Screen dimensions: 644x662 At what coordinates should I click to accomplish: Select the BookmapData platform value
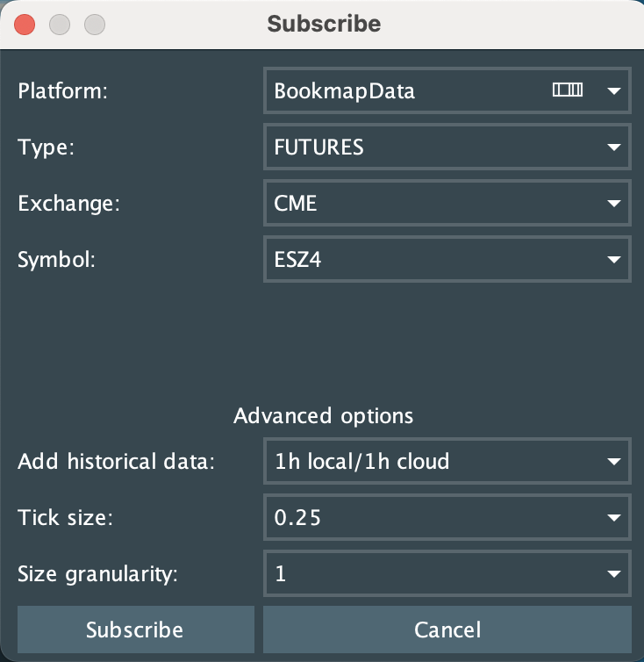tap(344, 91)
